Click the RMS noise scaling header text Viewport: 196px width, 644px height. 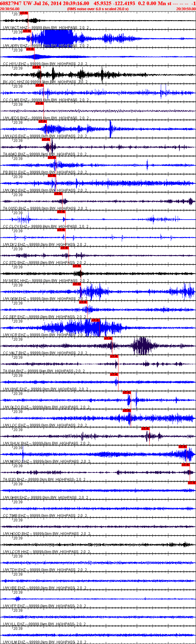(98, 9)
